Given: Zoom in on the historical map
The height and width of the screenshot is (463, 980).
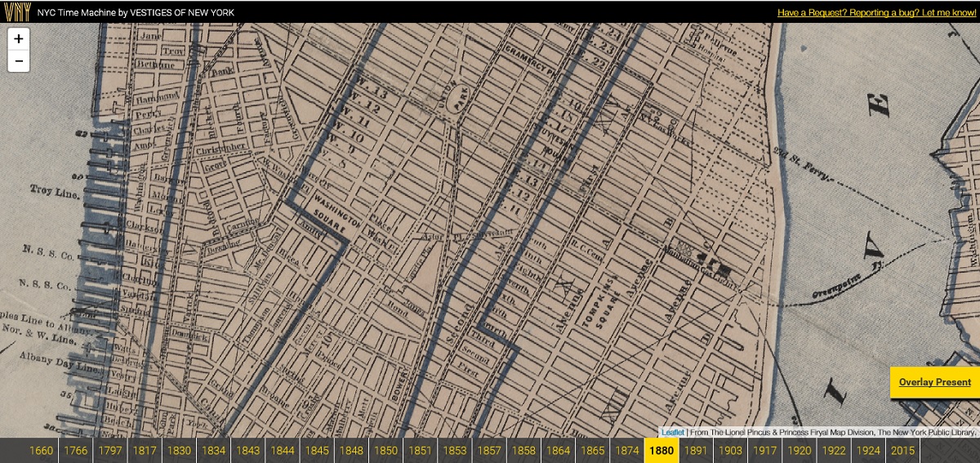Looking at the screenshot, I should tap(18, 38).
